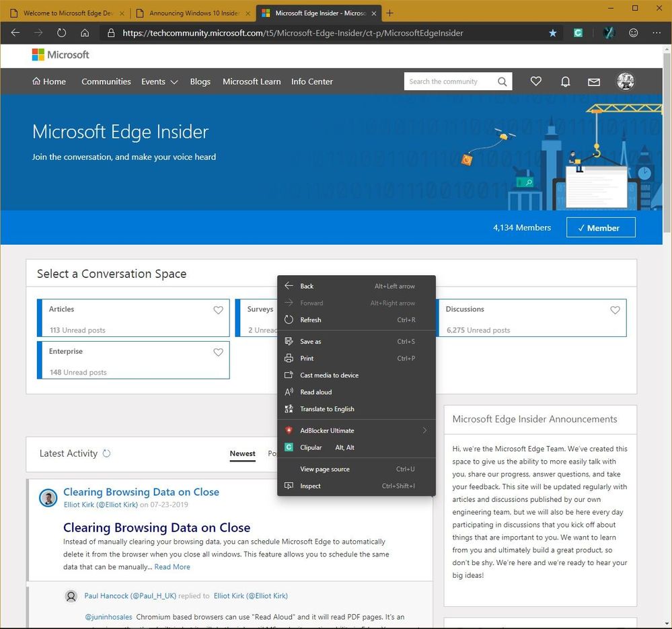Open the Discussions conversation space
This screenshot has width=672, height=629.
[x=531, y=318]
